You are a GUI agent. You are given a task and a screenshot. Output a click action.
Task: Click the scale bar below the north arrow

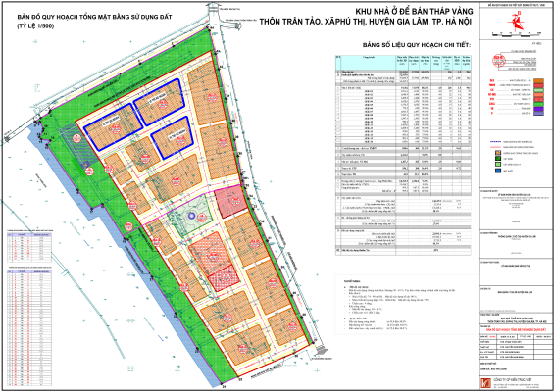[x=517, y=34]
